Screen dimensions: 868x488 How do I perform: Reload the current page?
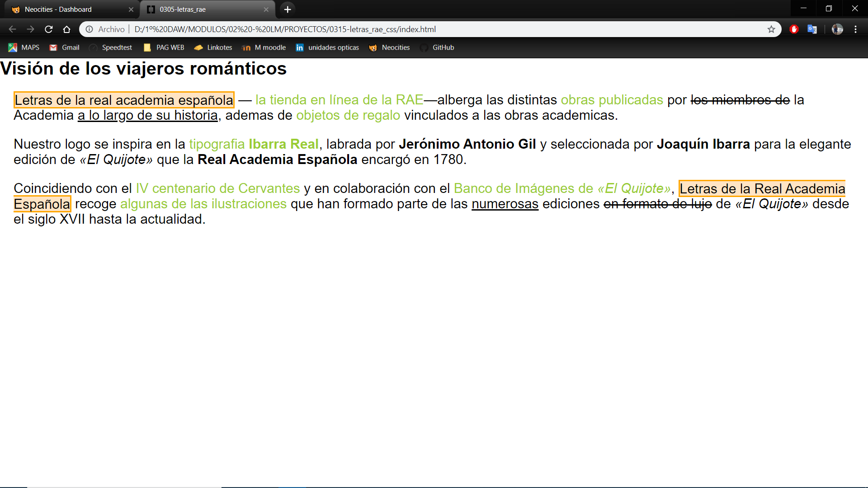49,29
